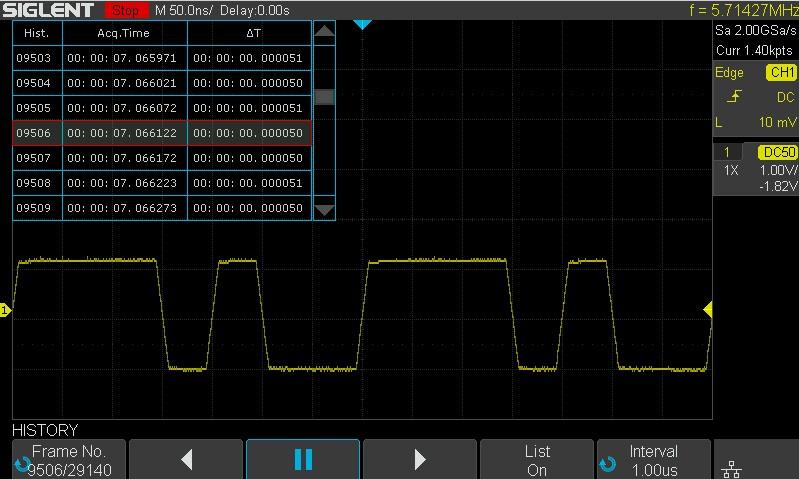Click the history list scrollbar thumb
799x479 pixels.
pos(324,97)
